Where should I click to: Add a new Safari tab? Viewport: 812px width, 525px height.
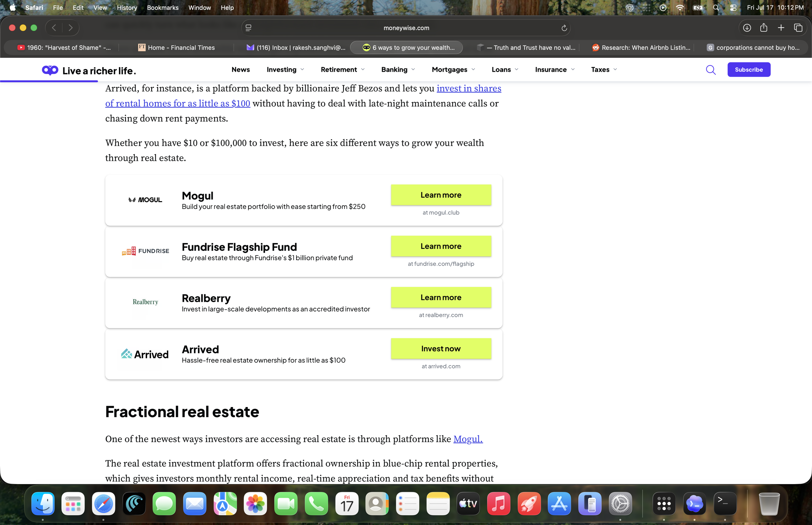pos(781,28)
